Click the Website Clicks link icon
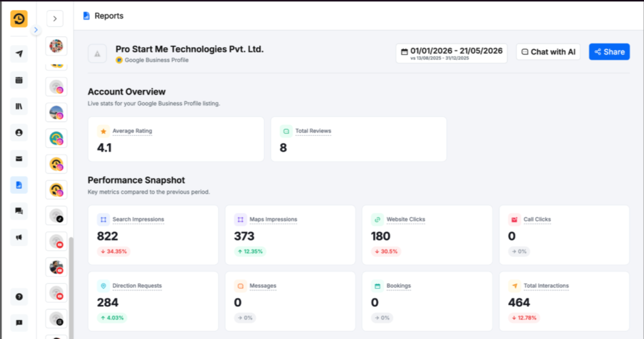Viewport: 644px width, 339px height. pyautogui.click(x=377, y=220)
